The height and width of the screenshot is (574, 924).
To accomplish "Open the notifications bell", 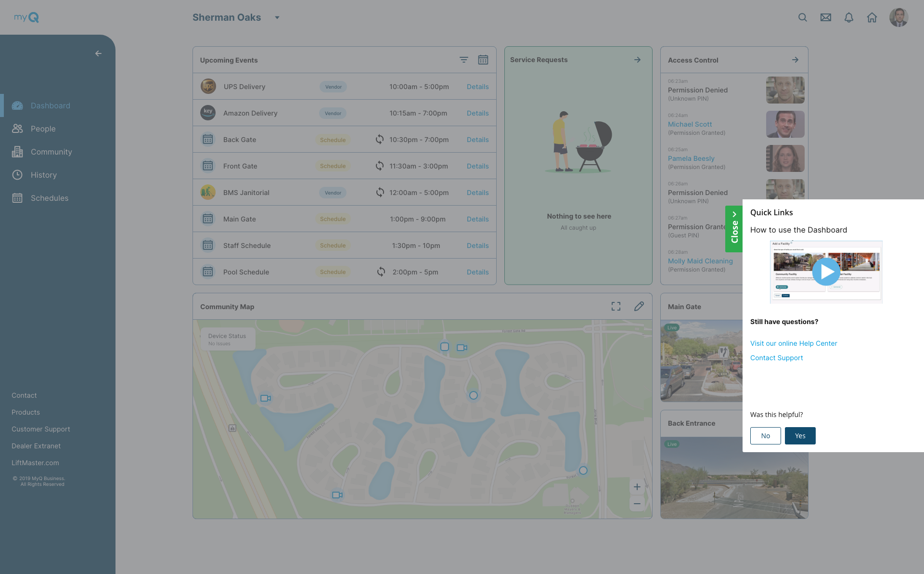I will coord(849,17).
